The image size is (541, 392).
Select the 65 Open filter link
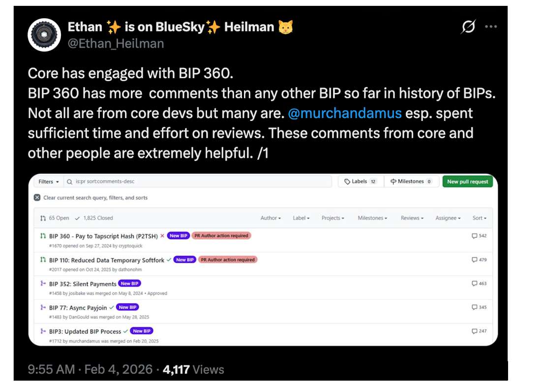(59, 218)
